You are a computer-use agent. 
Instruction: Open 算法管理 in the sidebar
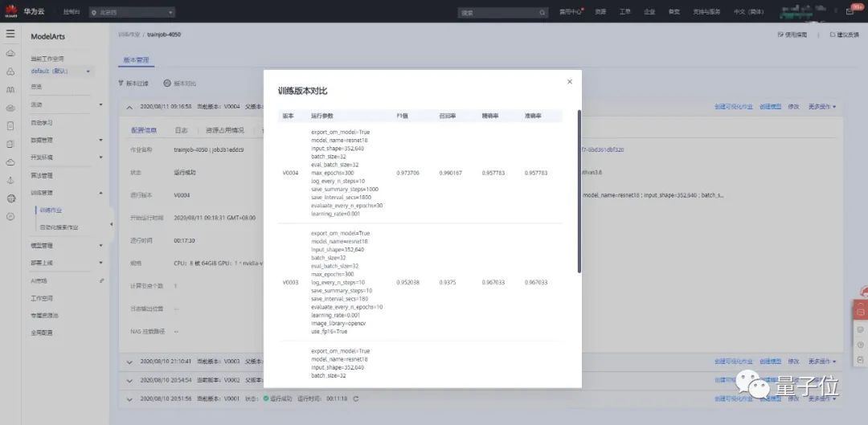click(x=42, y=175)
